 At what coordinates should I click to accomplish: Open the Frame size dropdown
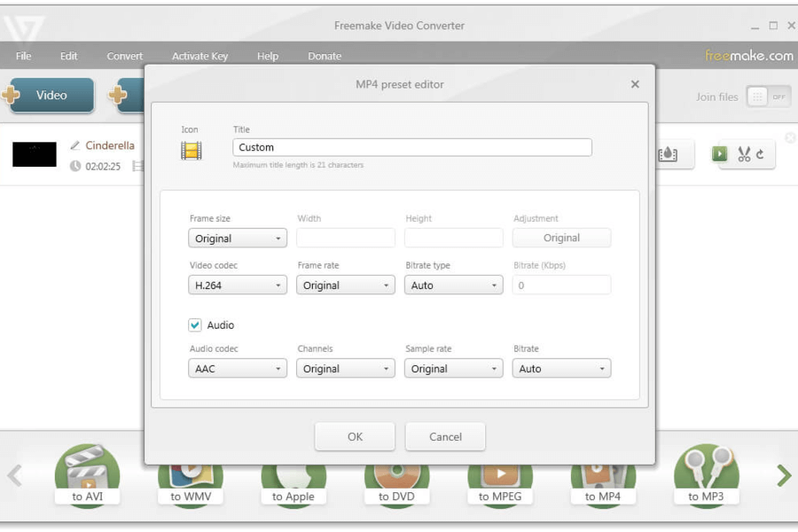[x=237, y=239]
